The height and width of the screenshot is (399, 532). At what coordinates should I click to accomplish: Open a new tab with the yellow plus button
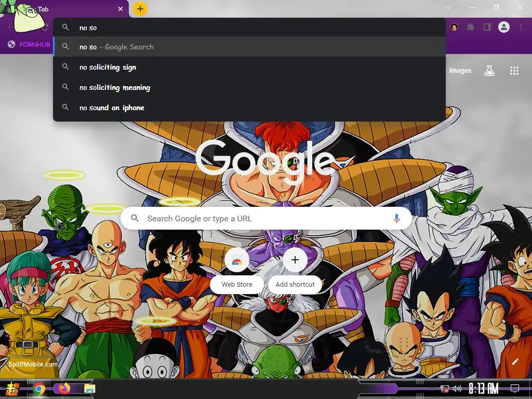(x=140, y=9)
